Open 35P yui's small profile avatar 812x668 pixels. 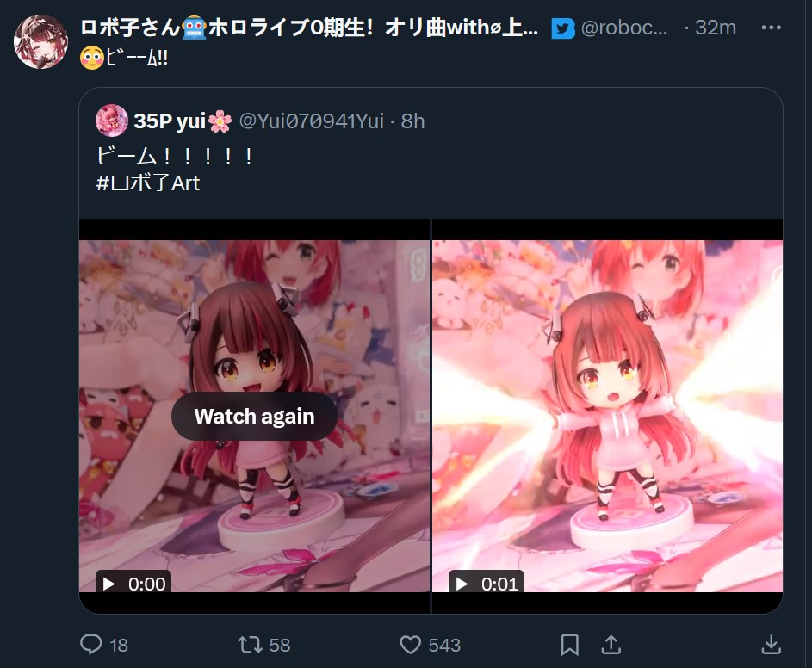coord(111,121)
